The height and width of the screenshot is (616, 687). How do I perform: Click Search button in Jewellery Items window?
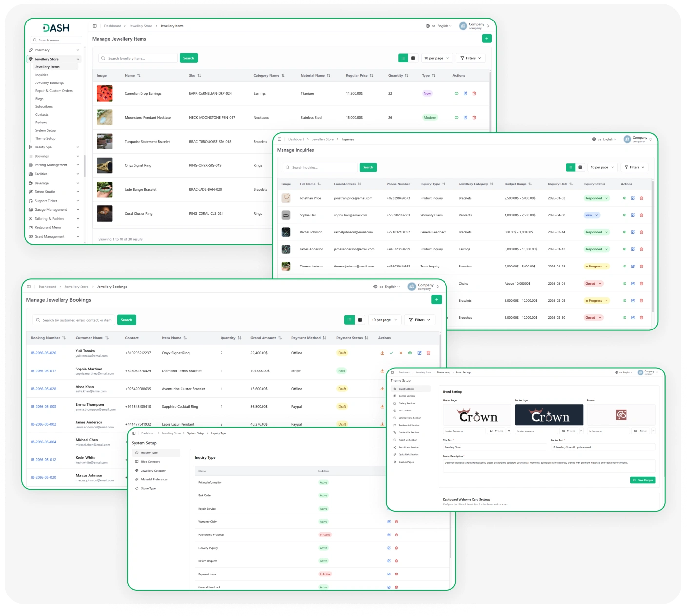pos(188,58)
